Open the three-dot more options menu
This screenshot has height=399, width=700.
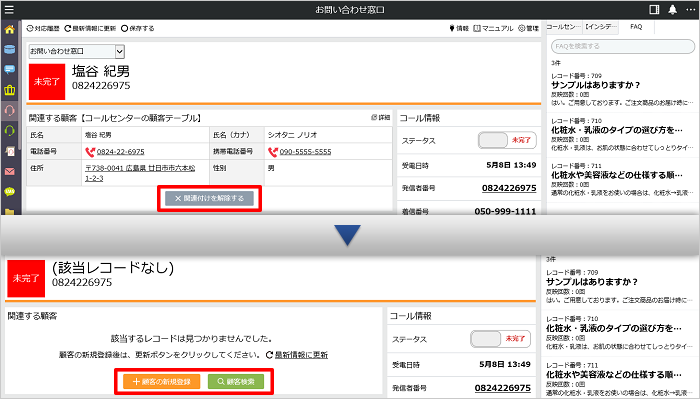coord(691,9)
